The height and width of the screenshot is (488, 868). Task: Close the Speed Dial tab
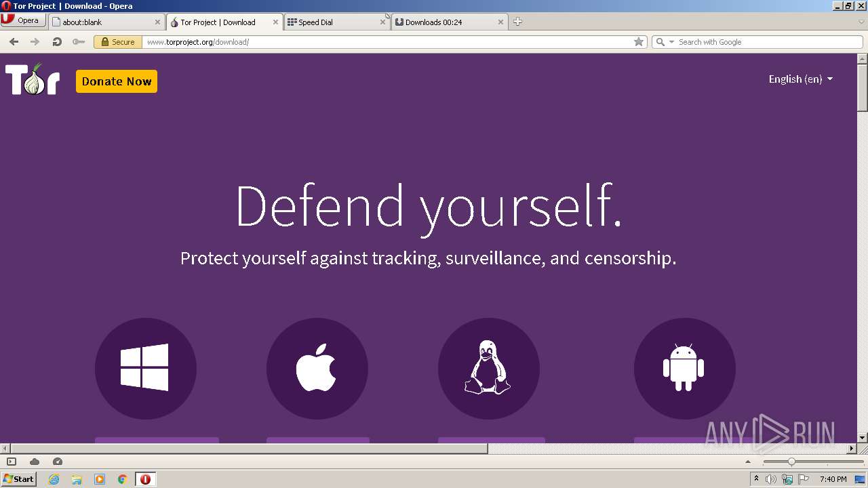382,22
